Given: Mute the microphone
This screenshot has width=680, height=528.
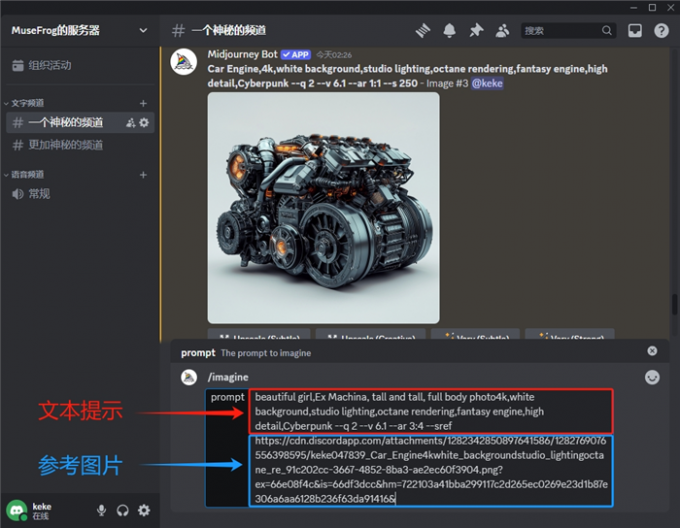Looking at the screenshot, I should coord(101,510).
